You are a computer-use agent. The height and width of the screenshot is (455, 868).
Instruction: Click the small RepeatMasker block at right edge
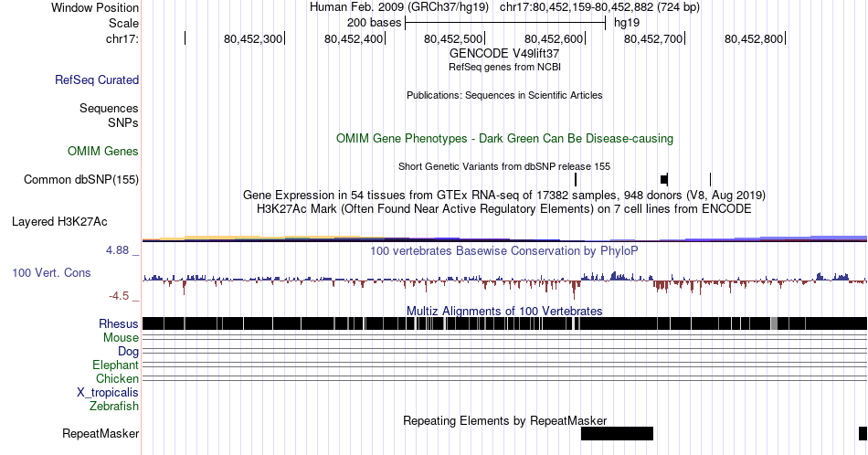[x=863, y=433]
